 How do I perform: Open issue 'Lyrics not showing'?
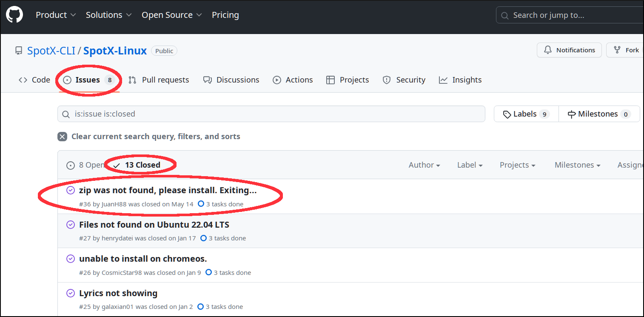[118, 293]
